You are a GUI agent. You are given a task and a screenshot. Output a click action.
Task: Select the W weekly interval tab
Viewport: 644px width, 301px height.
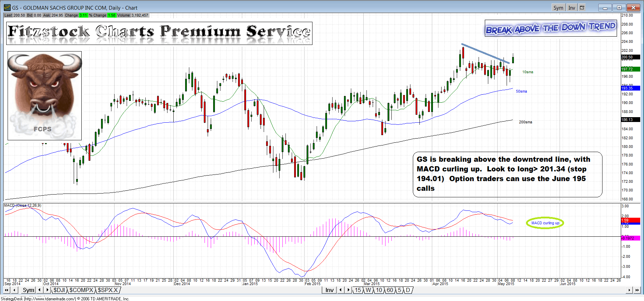[x=368, y=290]
